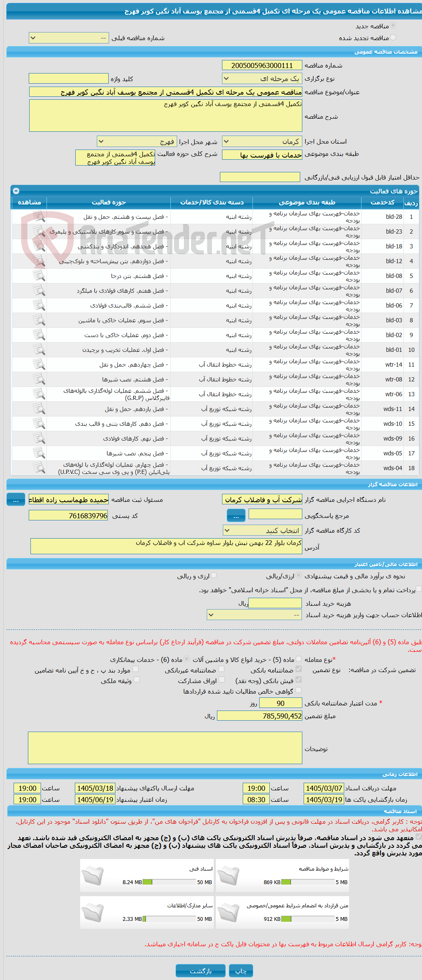
Task: Click the شماره مناقصه field
Action: coord(262,65)
